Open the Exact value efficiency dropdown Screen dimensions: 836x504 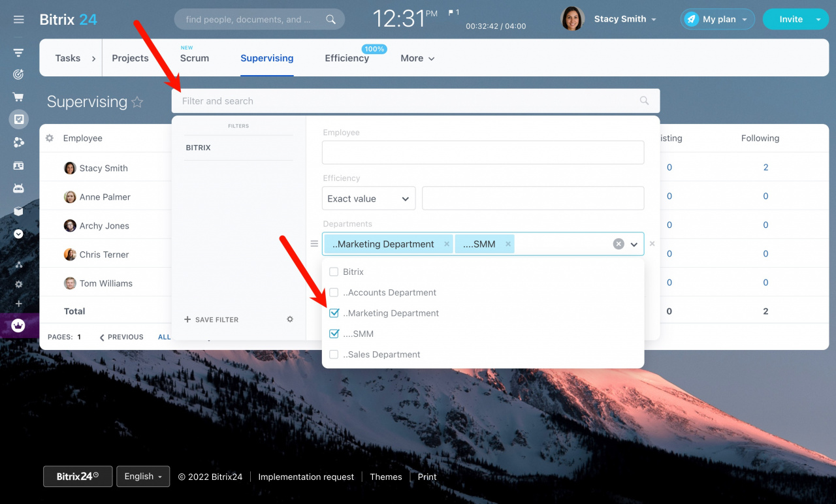click(369, 198)
